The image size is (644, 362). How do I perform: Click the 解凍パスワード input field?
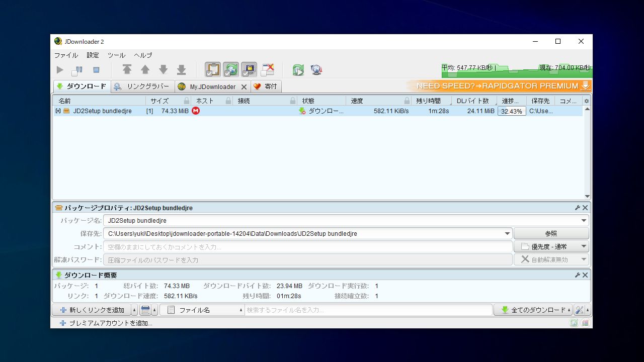pos(307,260)
